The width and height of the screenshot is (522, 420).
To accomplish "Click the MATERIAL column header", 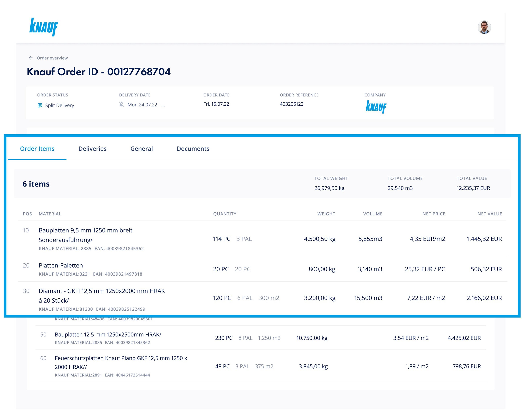I will tap(50, 214).
